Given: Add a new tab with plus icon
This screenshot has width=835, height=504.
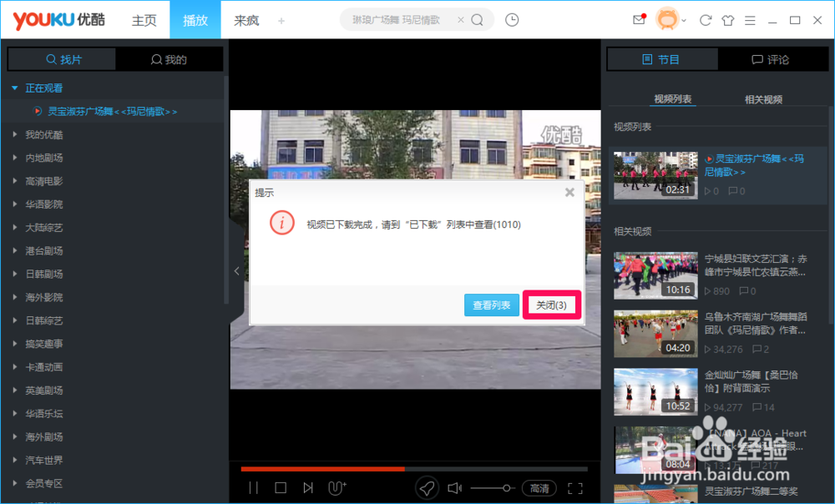Looking at the screenshot, I should point(281,21).
